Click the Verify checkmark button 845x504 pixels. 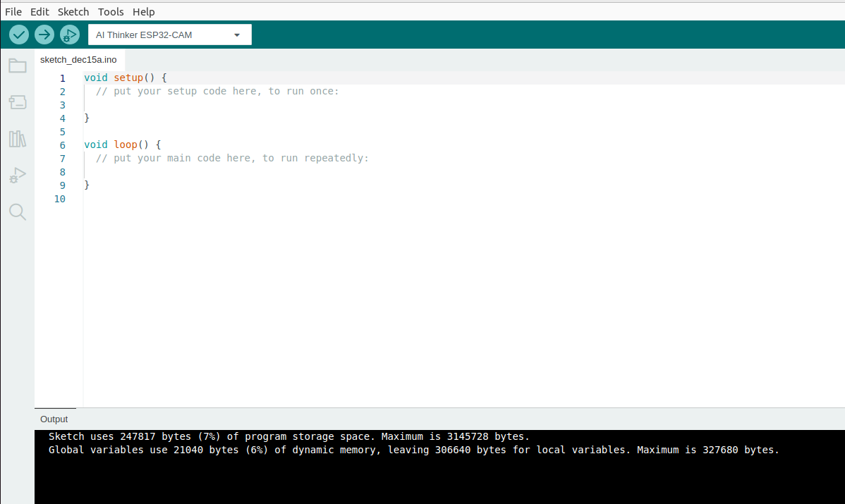point(19,35)
